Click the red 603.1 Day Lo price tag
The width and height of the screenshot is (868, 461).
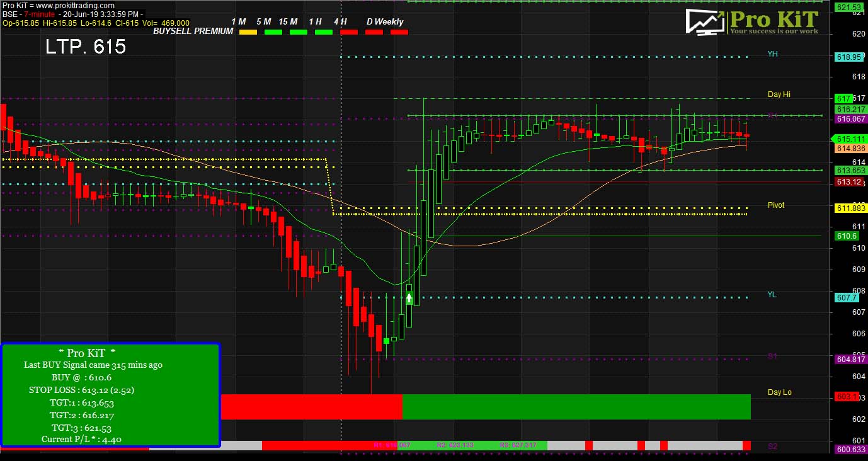[x=846, y=397]
